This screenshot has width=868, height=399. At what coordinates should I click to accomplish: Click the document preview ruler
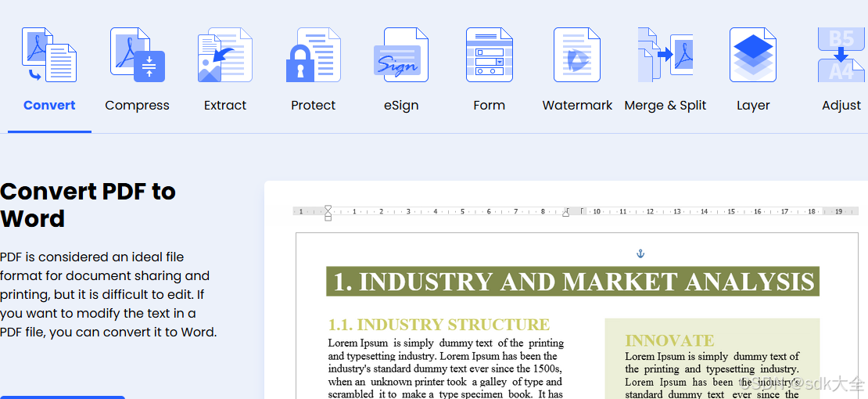pyautogui.click(x=576, y=211)
